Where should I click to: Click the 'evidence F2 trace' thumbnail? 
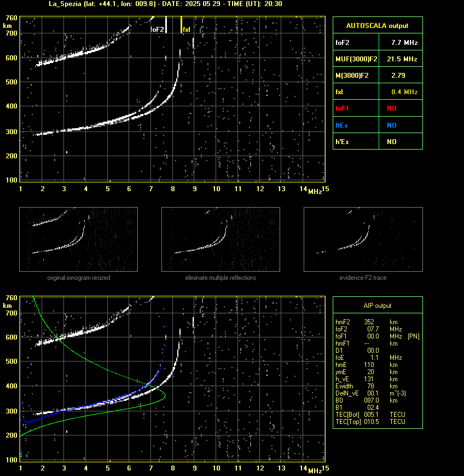tap(363, 239)
